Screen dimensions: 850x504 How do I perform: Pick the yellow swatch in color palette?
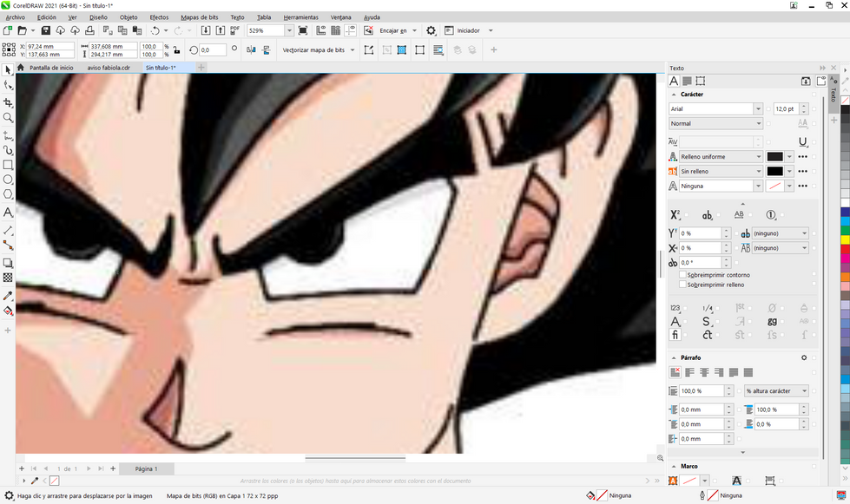(x=845, y=239)
